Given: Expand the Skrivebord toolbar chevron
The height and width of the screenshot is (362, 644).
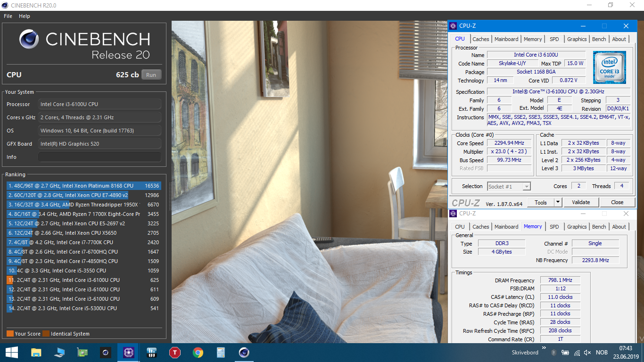Looking at the screenshot, I should (x=545, y=349).
